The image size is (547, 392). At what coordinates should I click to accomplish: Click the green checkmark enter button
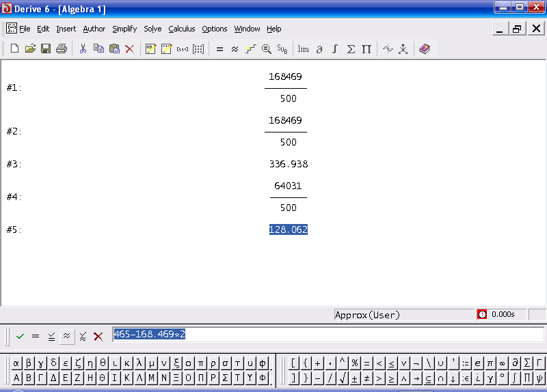coord(20,336)
